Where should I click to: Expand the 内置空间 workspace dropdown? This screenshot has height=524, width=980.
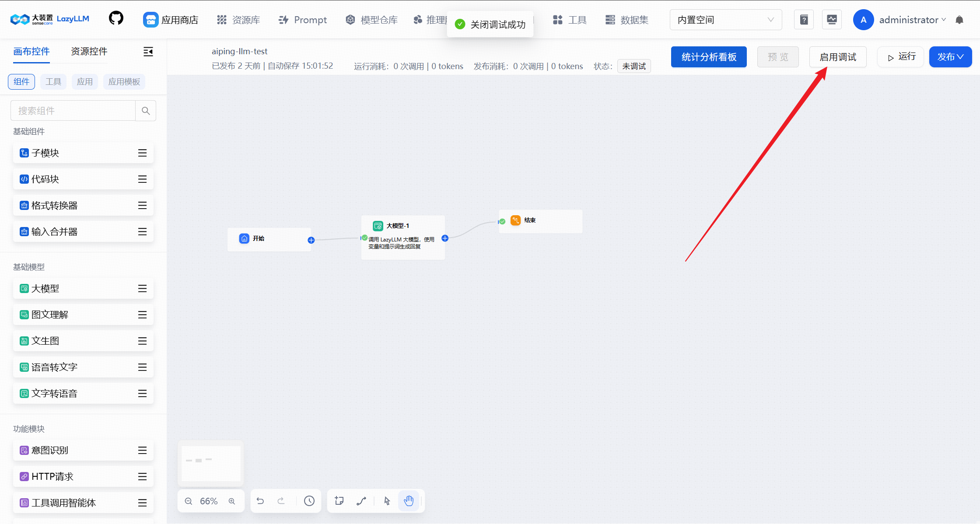pyautogui.click(x=725, y=20)
